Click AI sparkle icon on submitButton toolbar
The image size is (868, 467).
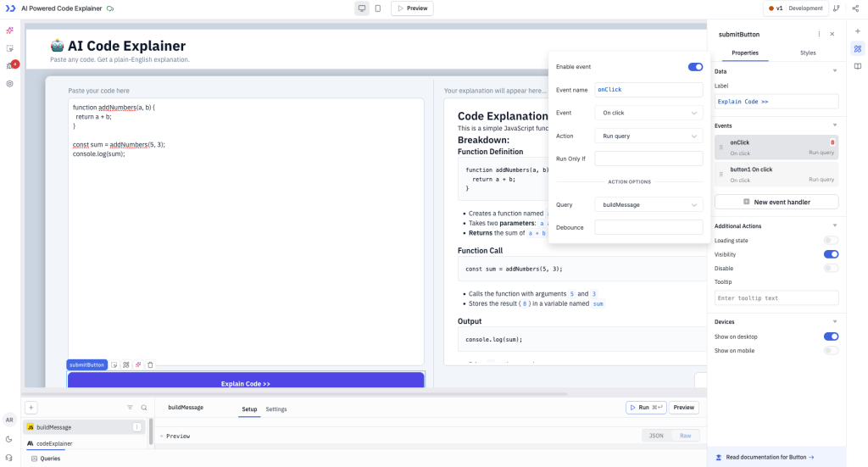click(138, 365)
